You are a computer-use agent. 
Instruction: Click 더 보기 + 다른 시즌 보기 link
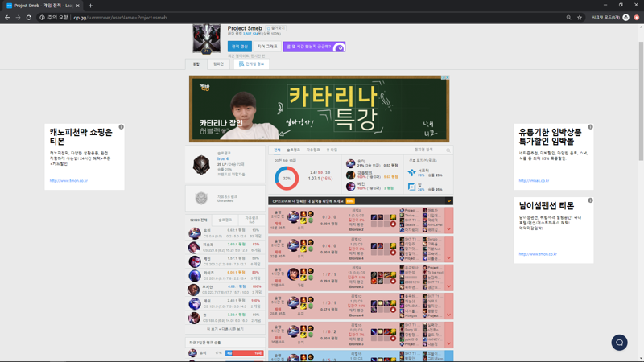pos(225,329)
